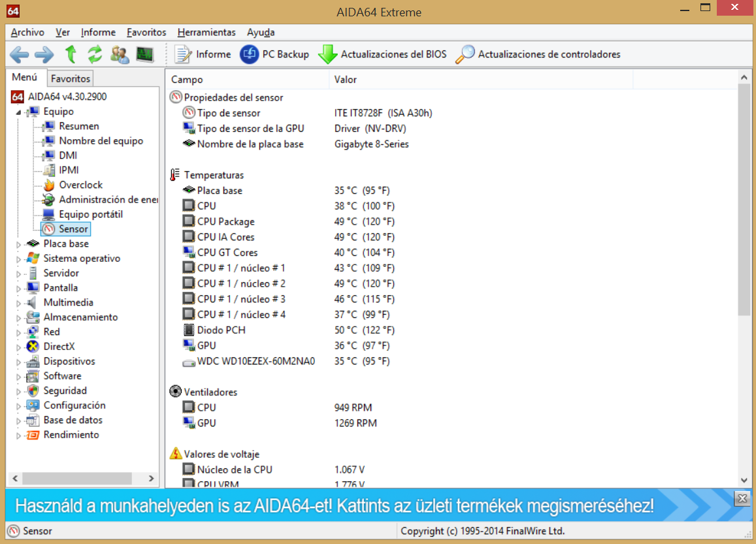The height and width of the screenshot is (544, 756).
Task: Open the Informe menu
Action: tap(99, 32)
